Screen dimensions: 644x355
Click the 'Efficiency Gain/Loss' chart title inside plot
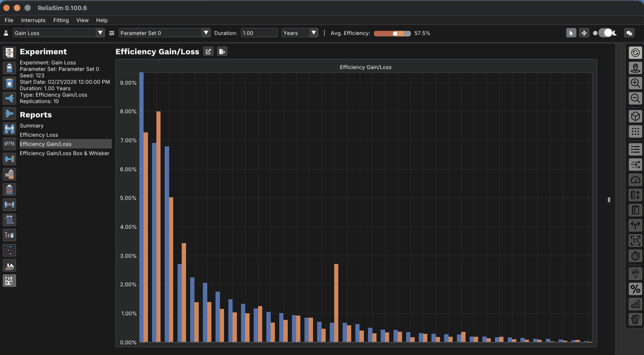tap(366, 67)
